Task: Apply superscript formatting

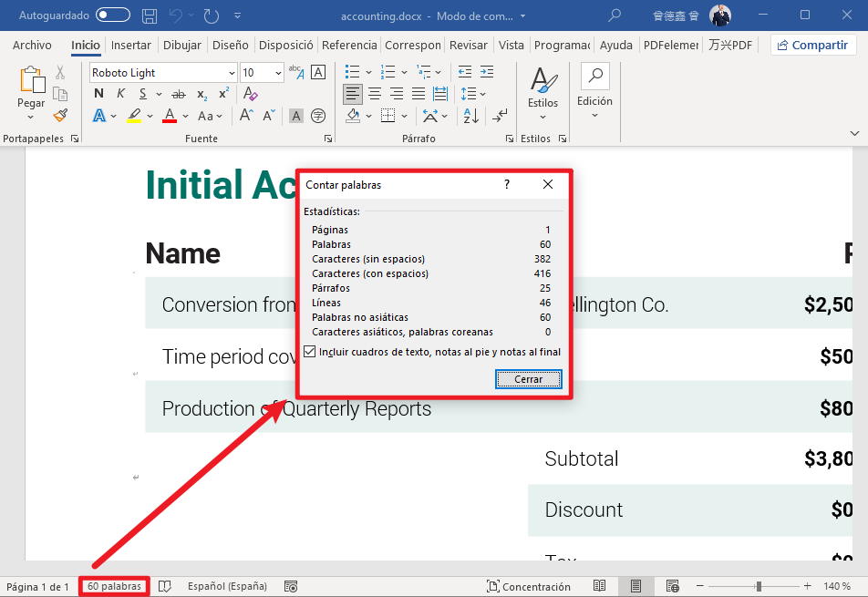Action: [x=223, y=94]
